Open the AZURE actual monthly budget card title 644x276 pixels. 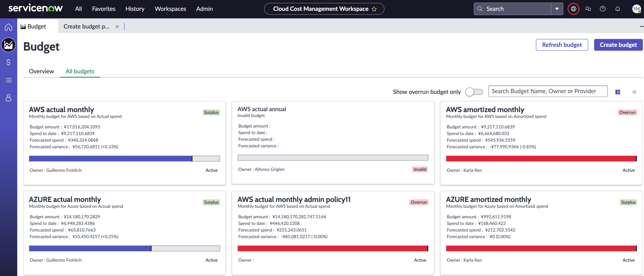click(65, 199)
